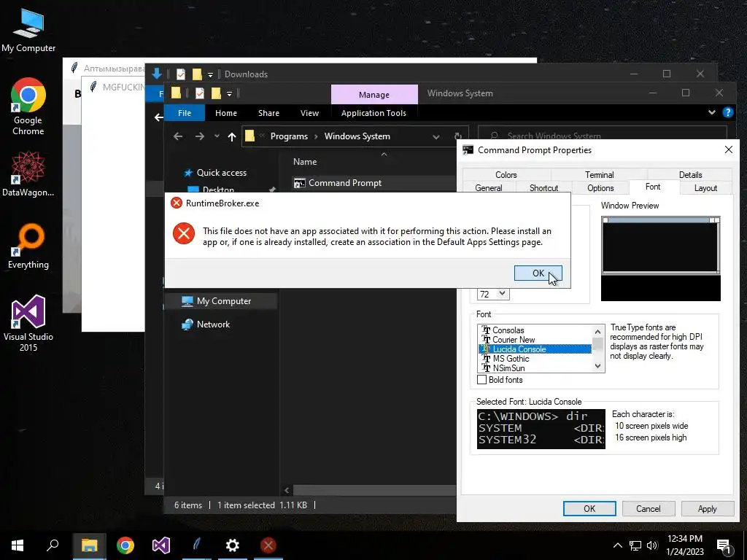Open Chrome from the taskbar
747x560 pixels.
click(125, 545)
